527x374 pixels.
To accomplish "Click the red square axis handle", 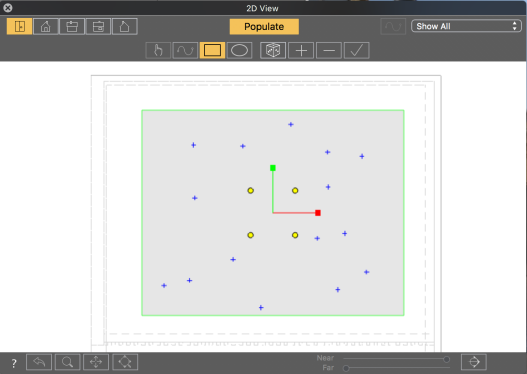I will tap(318, 213).
